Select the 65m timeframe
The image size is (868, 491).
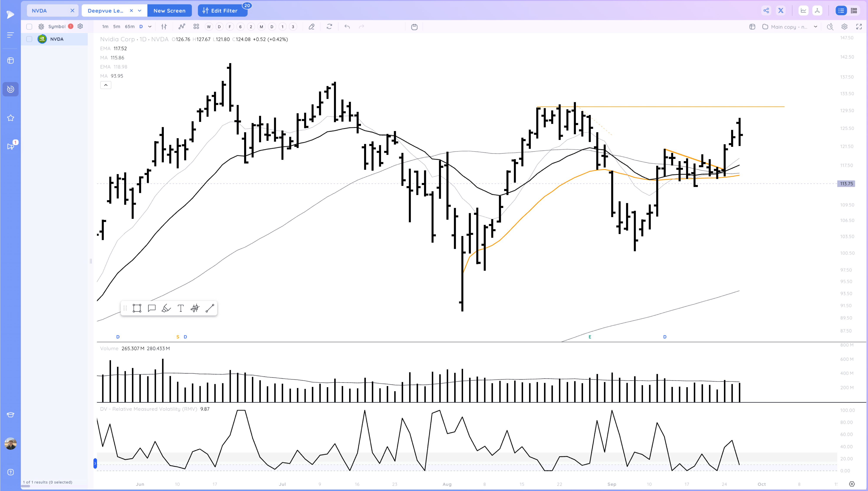[130, 27]
